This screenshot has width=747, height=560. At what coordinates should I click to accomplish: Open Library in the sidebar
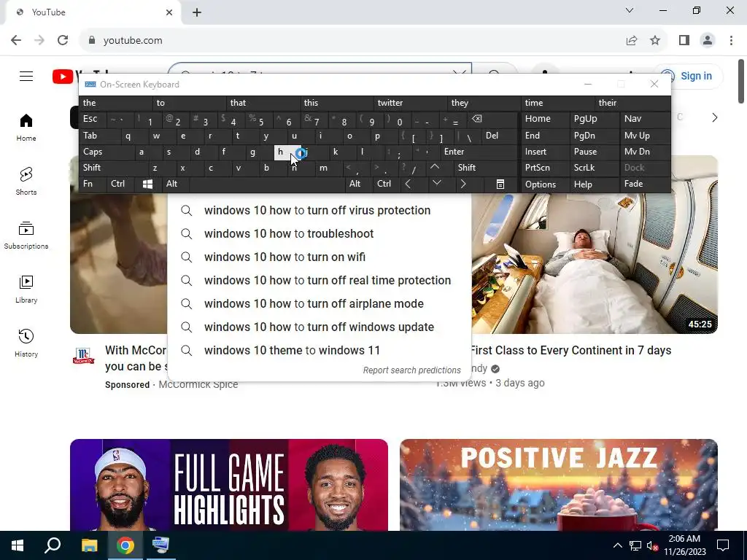pyautogui.click(x=26, y=289)
